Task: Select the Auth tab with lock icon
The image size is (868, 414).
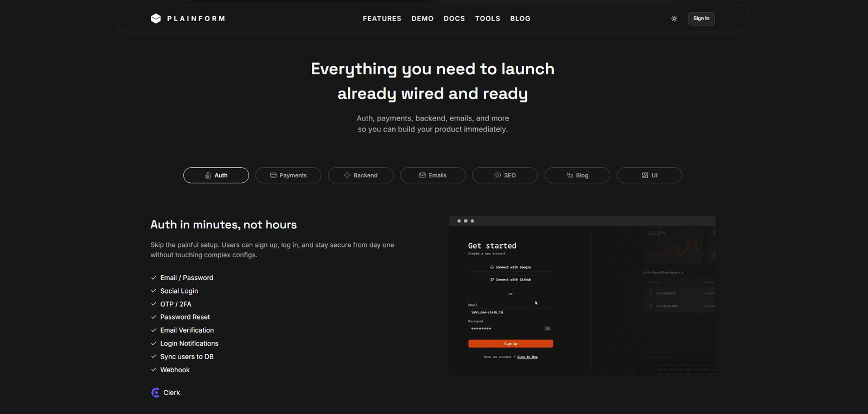Action: 216,175
